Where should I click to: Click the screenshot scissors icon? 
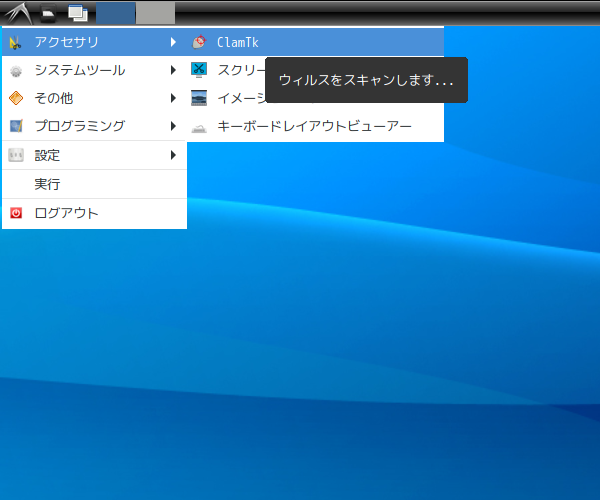click(199, 70)
